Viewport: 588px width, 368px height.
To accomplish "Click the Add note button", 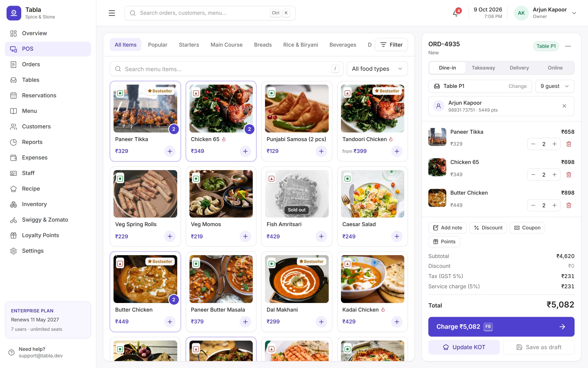I will [x=447, y=228].
